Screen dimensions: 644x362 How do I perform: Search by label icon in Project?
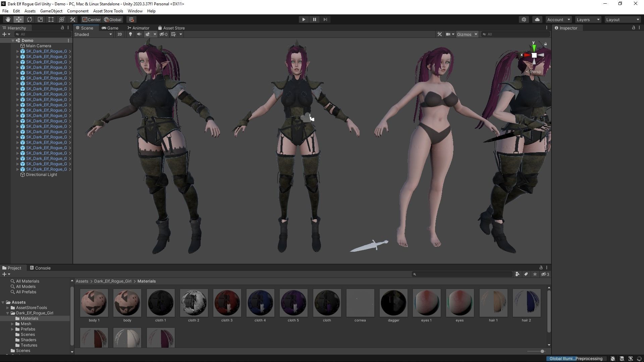click(x=526, y=274)
